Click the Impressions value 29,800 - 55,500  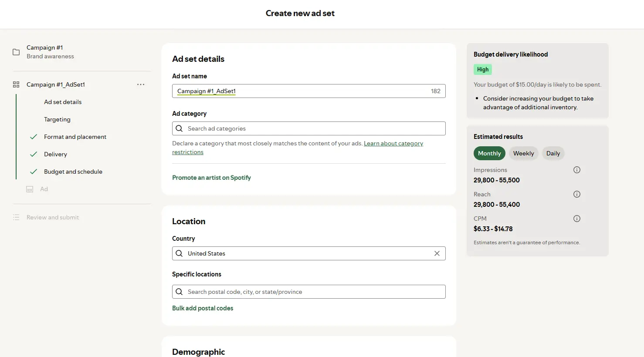click(497, 180)
